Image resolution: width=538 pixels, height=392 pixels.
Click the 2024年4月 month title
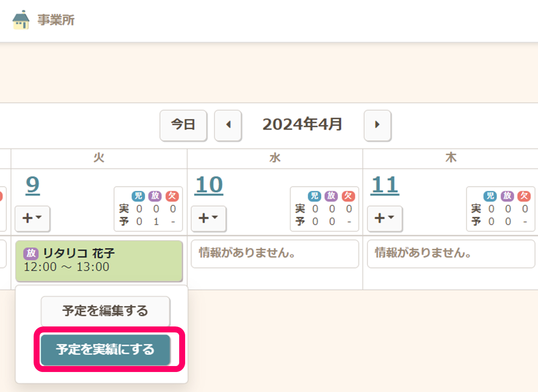point(302,124)
